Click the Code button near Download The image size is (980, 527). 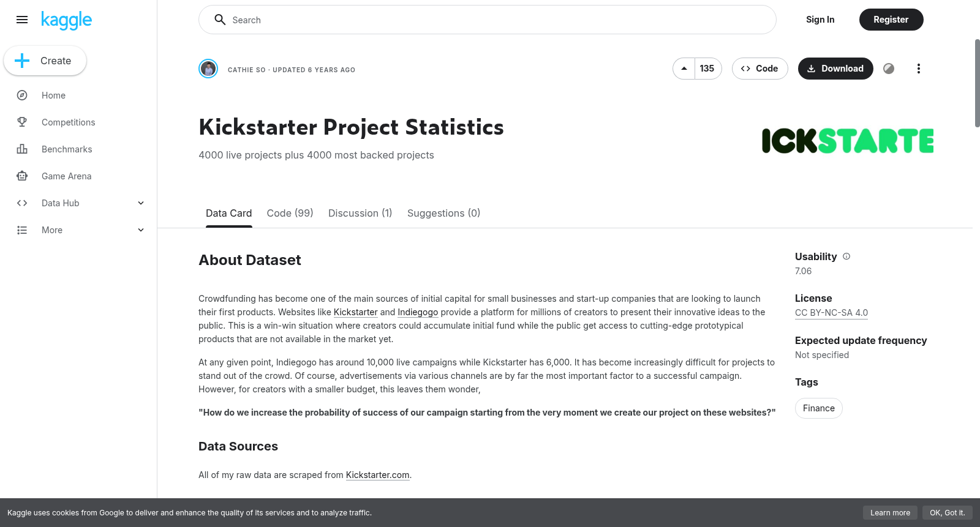(760, 69)
